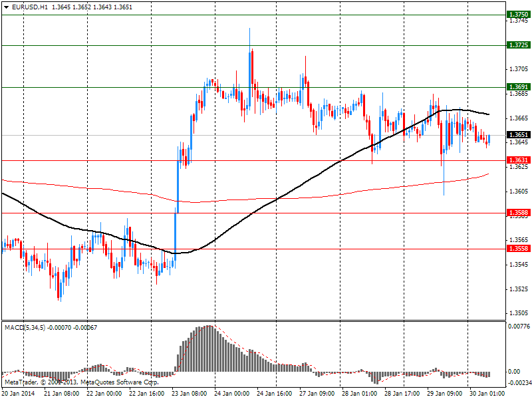The width and height of the screenshot is (532, 399).
Task: Click the 1.3625 price scale value
Action: [519, 167]
